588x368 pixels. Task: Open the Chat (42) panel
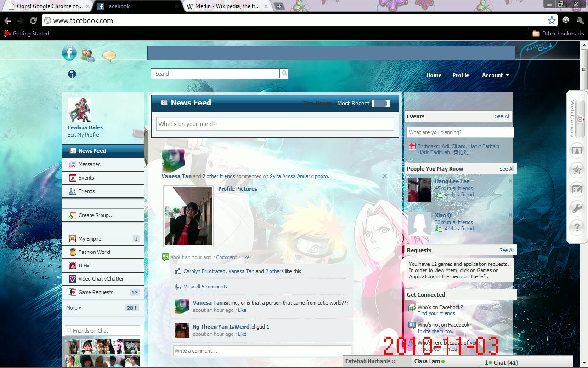pyautogui.click(x=527, y=362)
